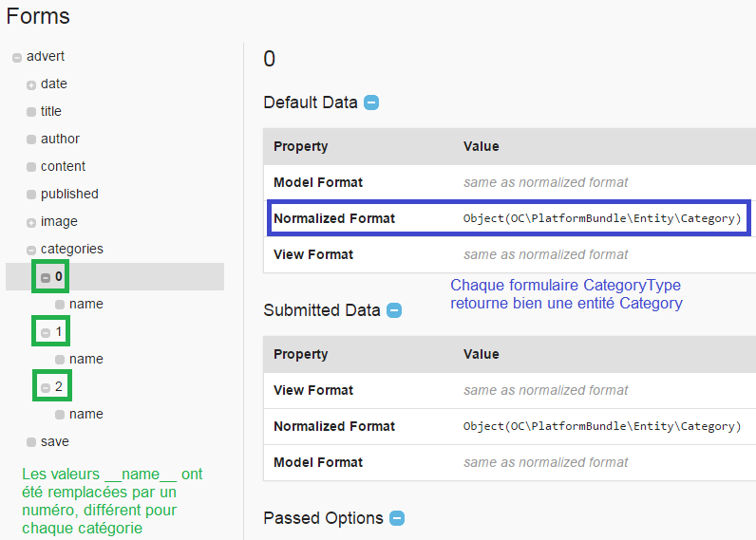The image size is (756, 540).
Task: Expand the image form node
Action: click(31, 223)
